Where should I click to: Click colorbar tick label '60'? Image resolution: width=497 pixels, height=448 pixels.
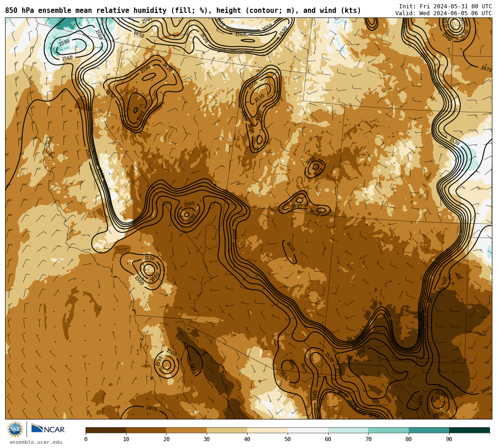[x=328, y=439]
